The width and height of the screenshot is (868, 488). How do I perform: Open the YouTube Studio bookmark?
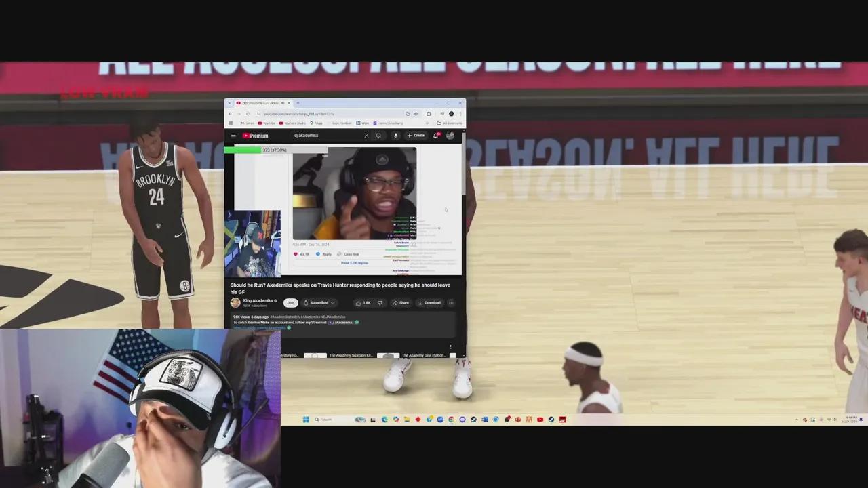click(292, 123)
